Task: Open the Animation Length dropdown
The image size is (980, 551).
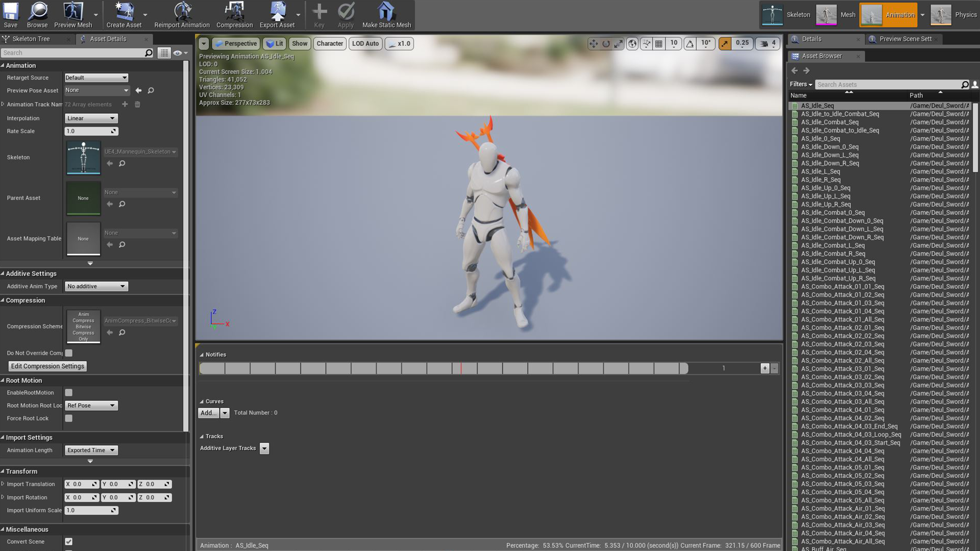Action: (x=91, y=450)
